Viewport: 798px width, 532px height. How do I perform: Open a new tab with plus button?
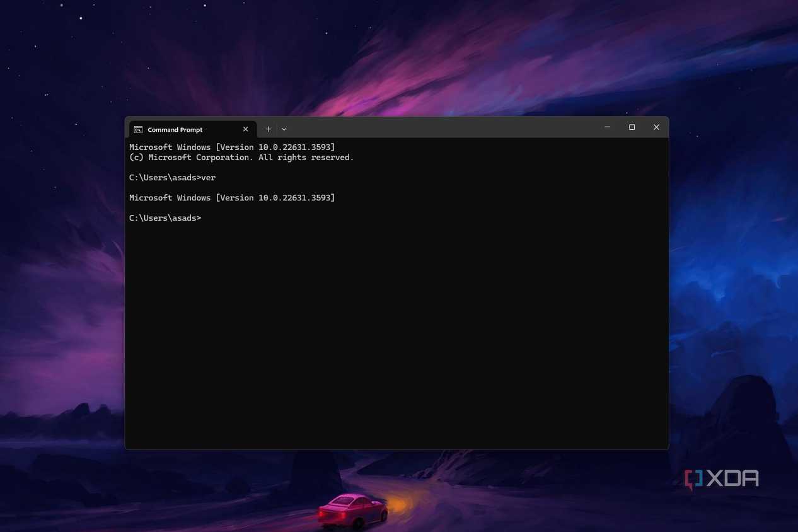(x=268, y=129)
